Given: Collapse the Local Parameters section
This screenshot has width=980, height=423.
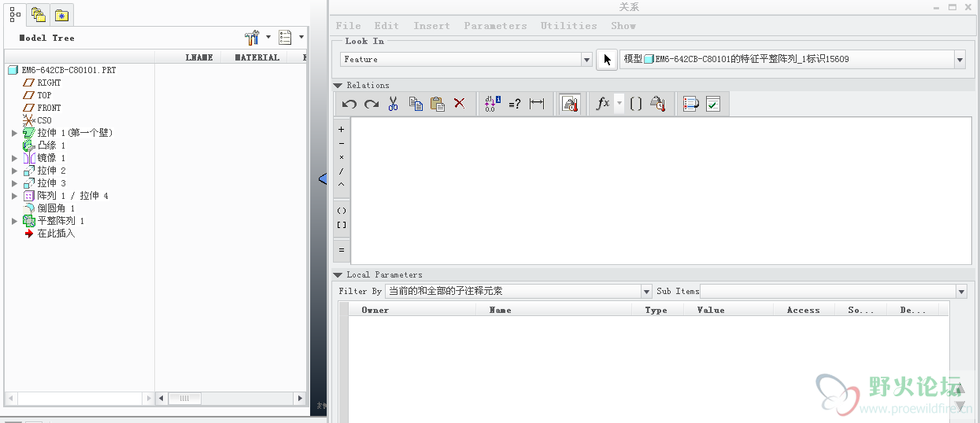Looking at the screenshot, I should pyautogui.click(x=338, y=274).
